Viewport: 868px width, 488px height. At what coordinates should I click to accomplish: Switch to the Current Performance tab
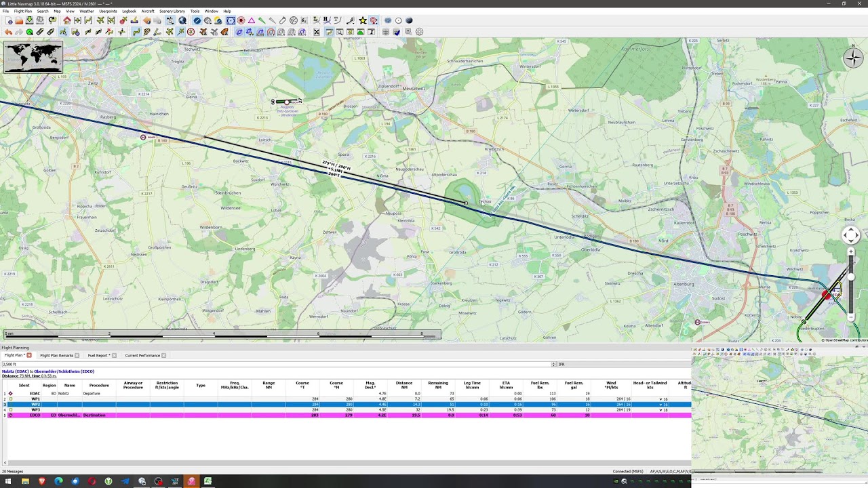coord(142,355)
